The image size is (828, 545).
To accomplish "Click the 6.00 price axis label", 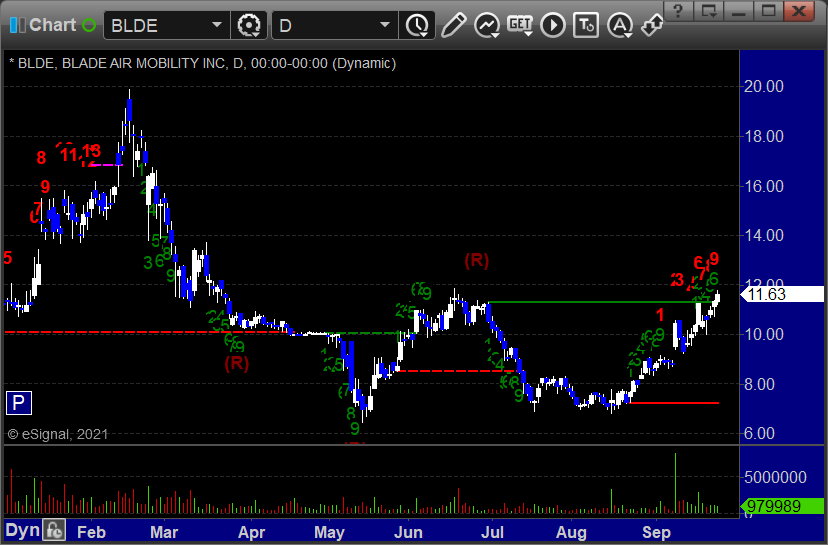I will tap(759, 434).
